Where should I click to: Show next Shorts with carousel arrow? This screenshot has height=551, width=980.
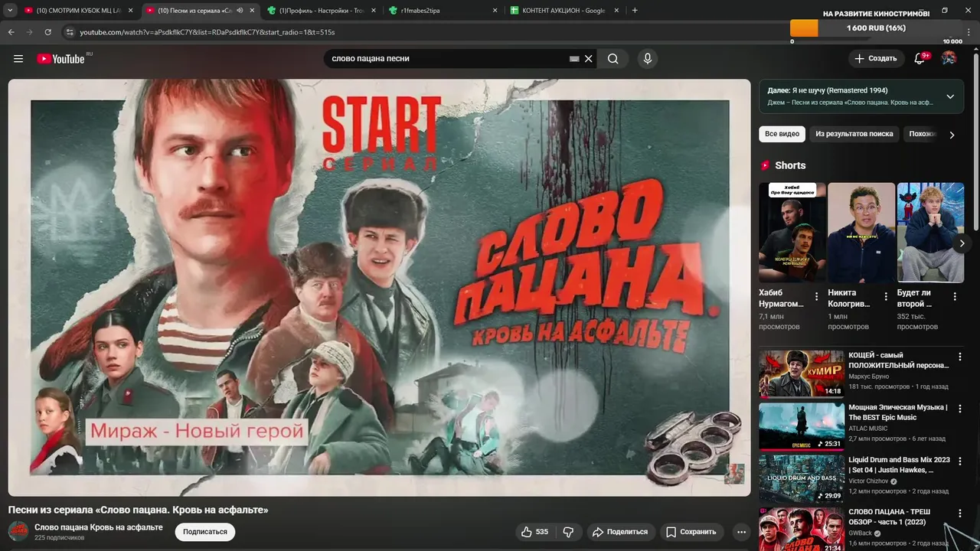click(962, 243)
